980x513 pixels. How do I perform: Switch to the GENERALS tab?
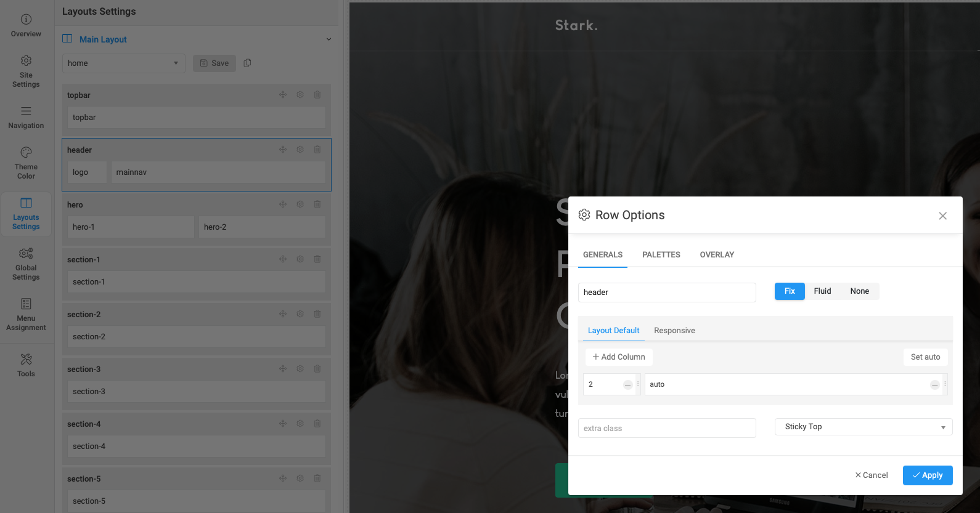pos(603,255)
